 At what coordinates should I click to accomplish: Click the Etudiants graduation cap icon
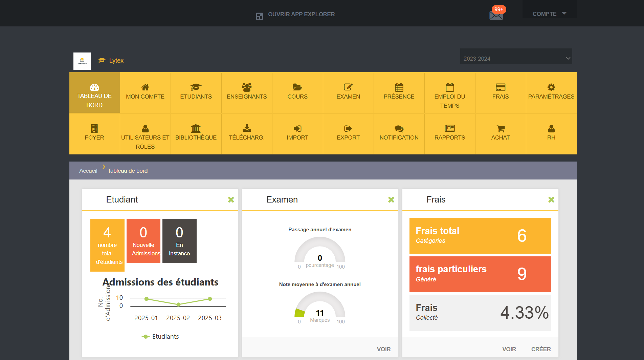pyautogui.click(x=196, y=87)
